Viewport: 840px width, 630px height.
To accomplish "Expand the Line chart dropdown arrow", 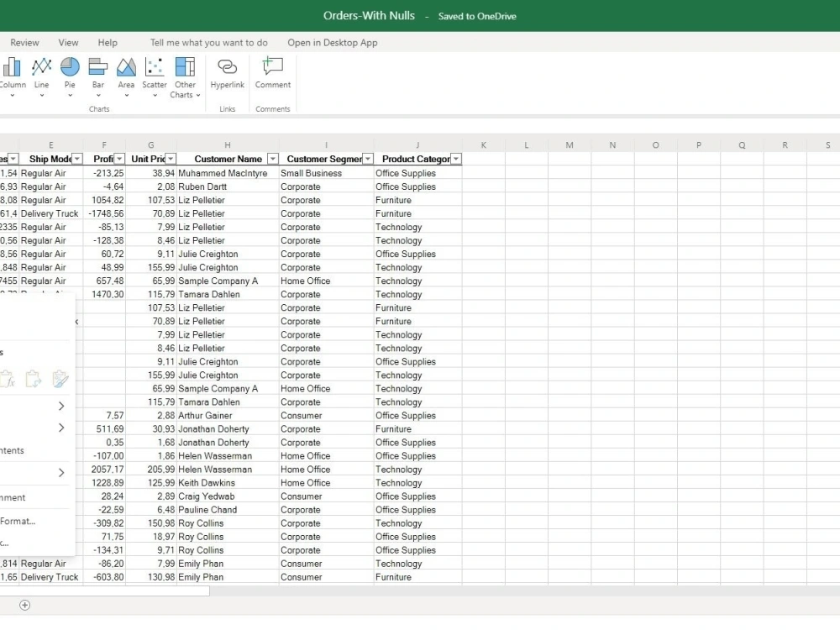I will (41, 96).
